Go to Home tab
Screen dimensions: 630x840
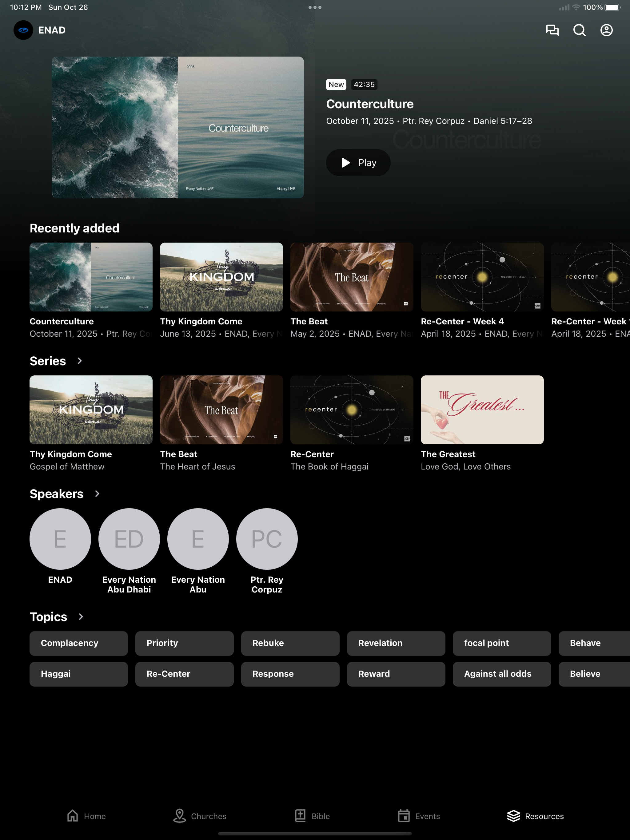[86, 816]
